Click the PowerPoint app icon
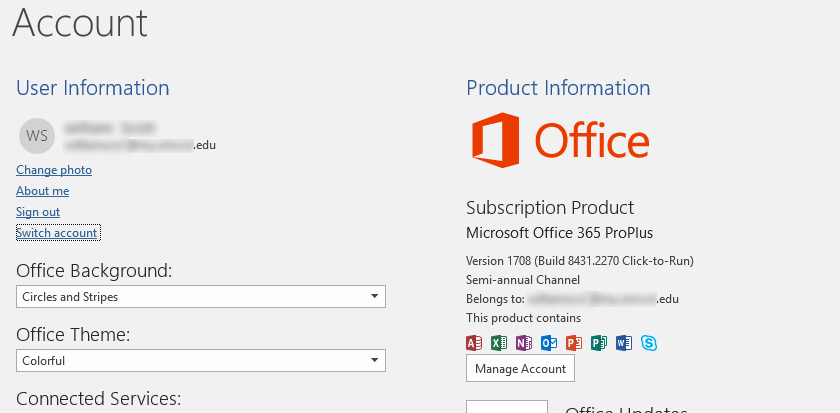 click(574, 343)
